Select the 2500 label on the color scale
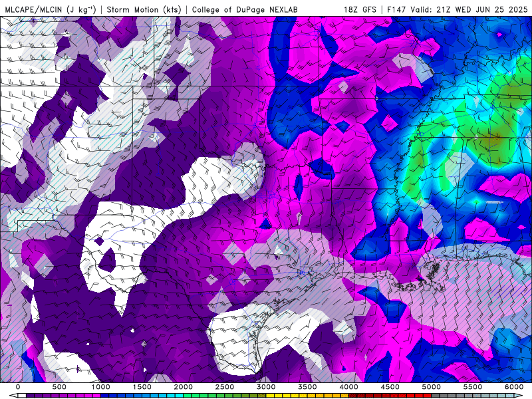Viewport: 532px width, 399px height. pyautogui.click(x=225, y=387)
